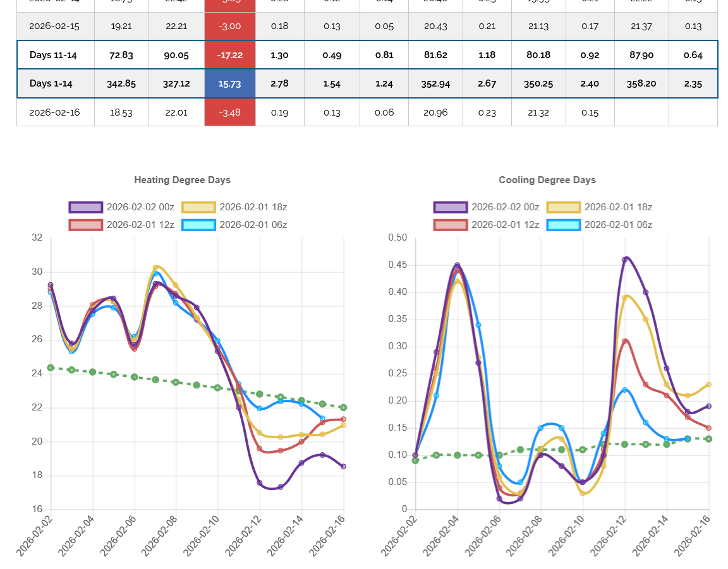Click the red -3.48 cell in table
Image resolution: width=728 pixels, height=569 pixels.
(x=229, y=112)
